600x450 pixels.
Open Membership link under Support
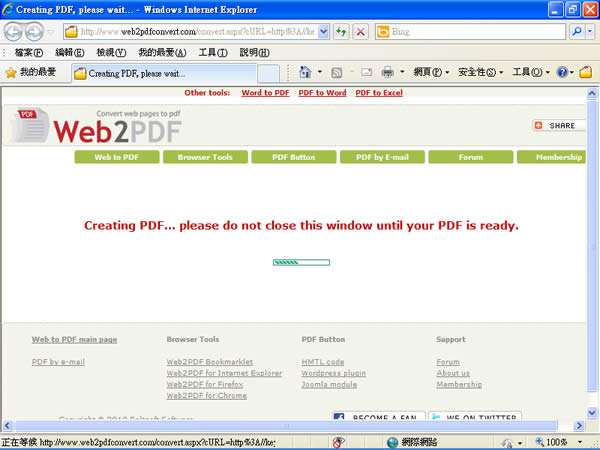pyautogui.click(x=459, y=385)
